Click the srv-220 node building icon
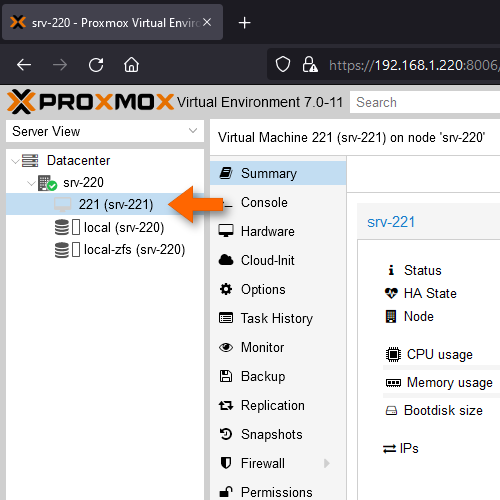 (x=47, y=183)
